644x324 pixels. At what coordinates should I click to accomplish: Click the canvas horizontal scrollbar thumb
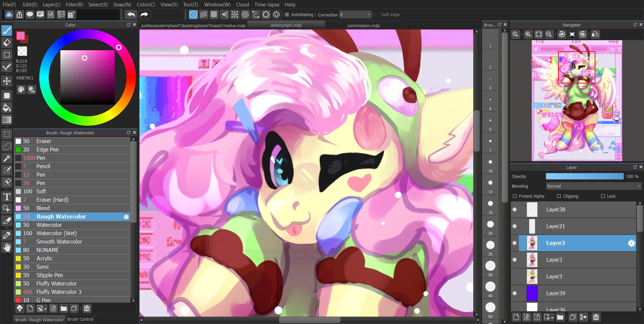309,320
